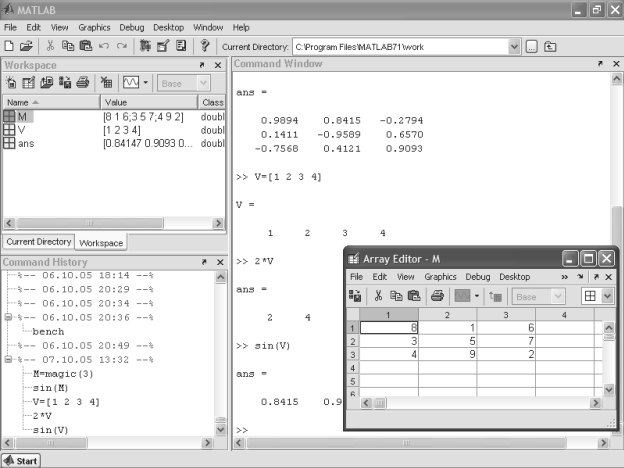Click the Open file icon in main toolbar
This screenshot has height=468, width=624.
point(26,46)
